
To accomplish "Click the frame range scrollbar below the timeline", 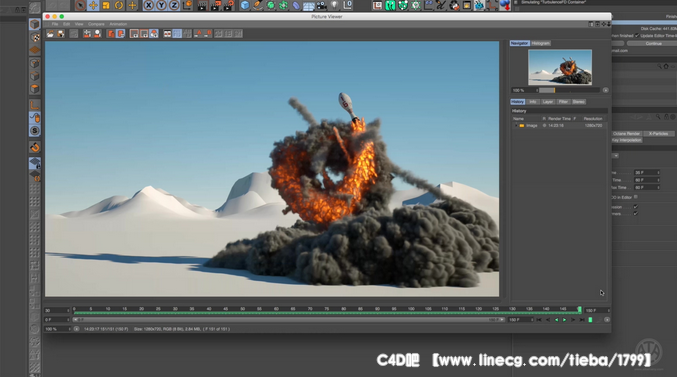I will [x=288, y=320].
